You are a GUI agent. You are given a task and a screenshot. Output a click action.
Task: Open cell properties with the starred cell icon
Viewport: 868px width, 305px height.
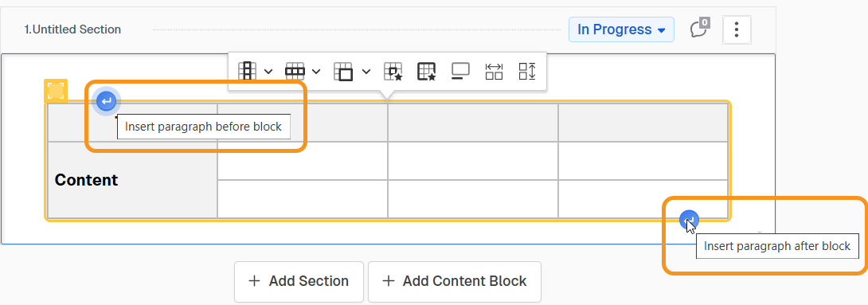393,72
